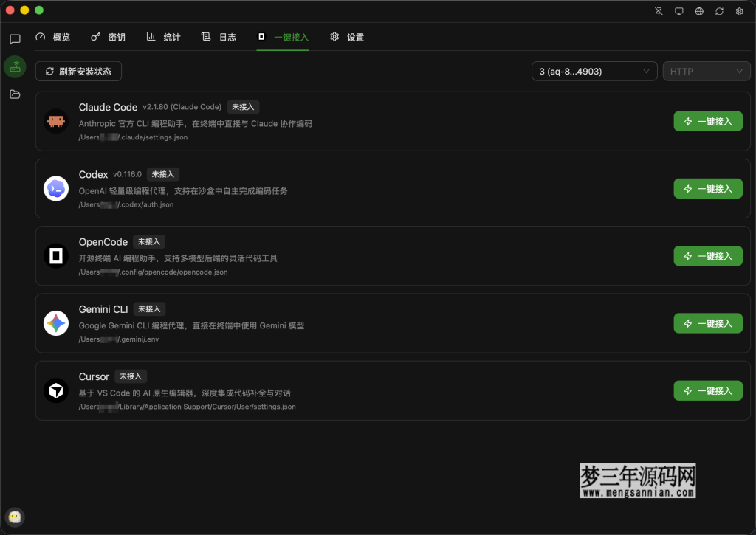Image resolution: width=756 pixels, height=535 pixels.
Task: Switch to the 一键接入 tab
Action: pos(283,37)
